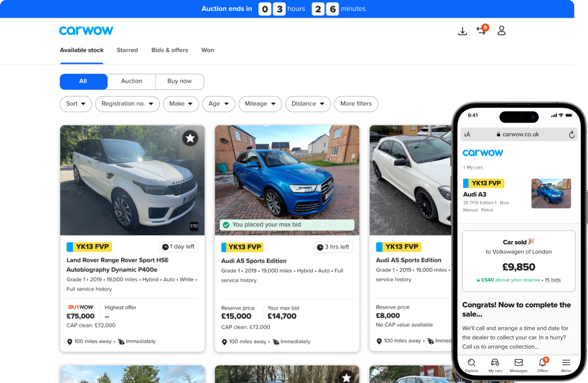Tap the phone browser reload icon

tap(571, 135)
